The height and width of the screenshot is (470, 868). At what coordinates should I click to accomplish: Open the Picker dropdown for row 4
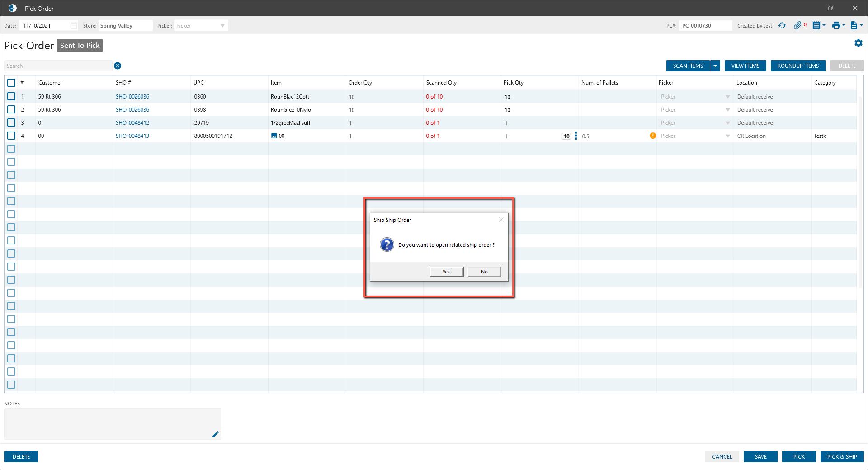click(728, 136)
